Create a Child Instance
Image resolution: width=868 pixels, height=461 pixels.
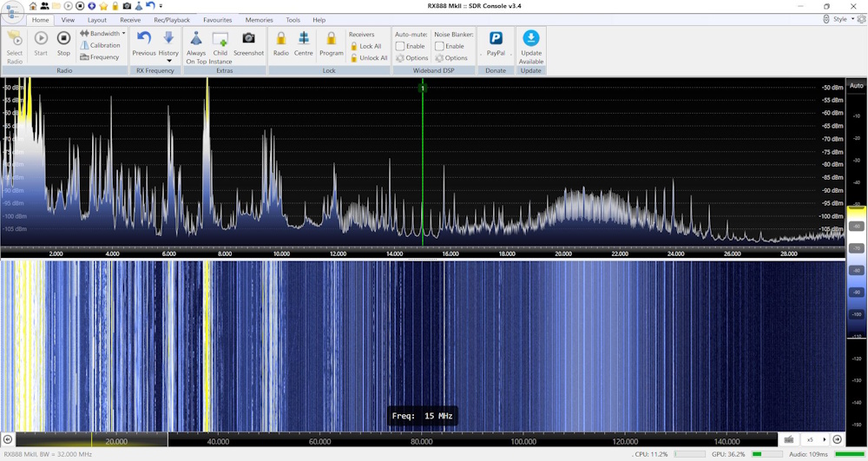coord(220,48)
